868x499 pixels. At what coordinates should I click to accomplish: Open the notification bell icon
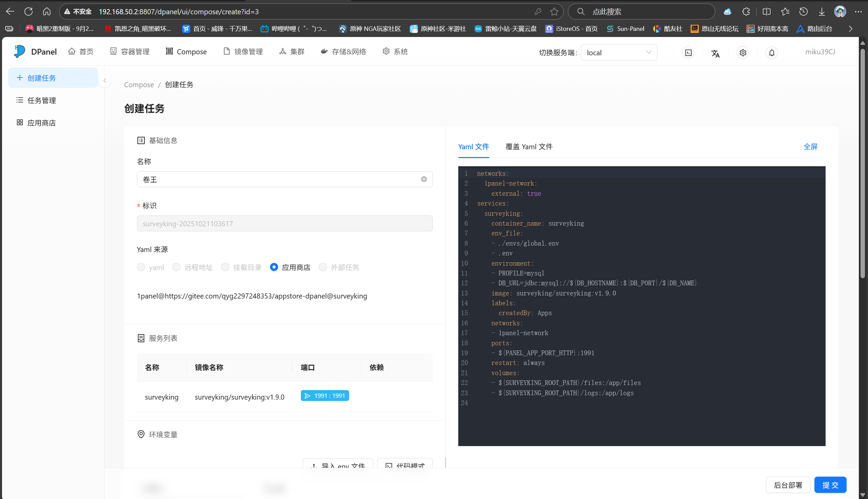click(x=771, y=53)
